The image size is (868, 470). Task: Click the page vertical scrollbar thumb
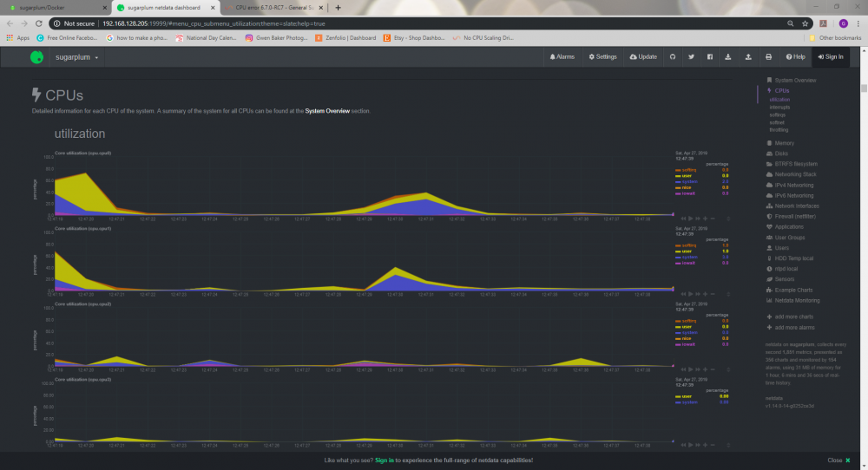point(864,88)
